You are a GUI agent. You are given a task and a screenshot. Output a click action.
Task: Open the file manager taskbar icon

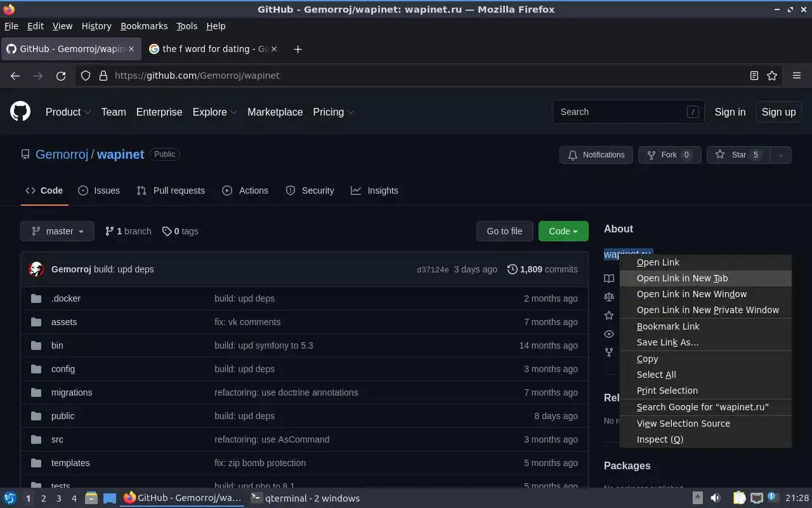click(x=91, y=498)
